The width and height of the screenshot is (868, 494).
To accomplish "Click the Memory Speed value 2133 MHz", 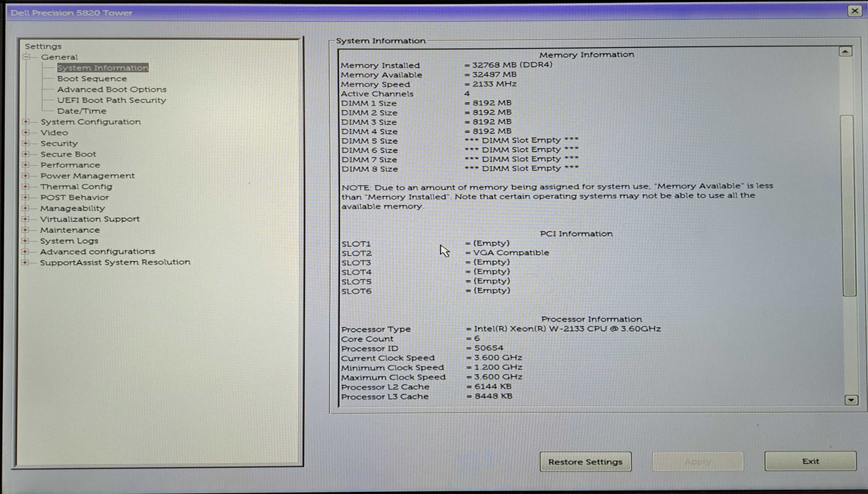I will tap(491, 84).
